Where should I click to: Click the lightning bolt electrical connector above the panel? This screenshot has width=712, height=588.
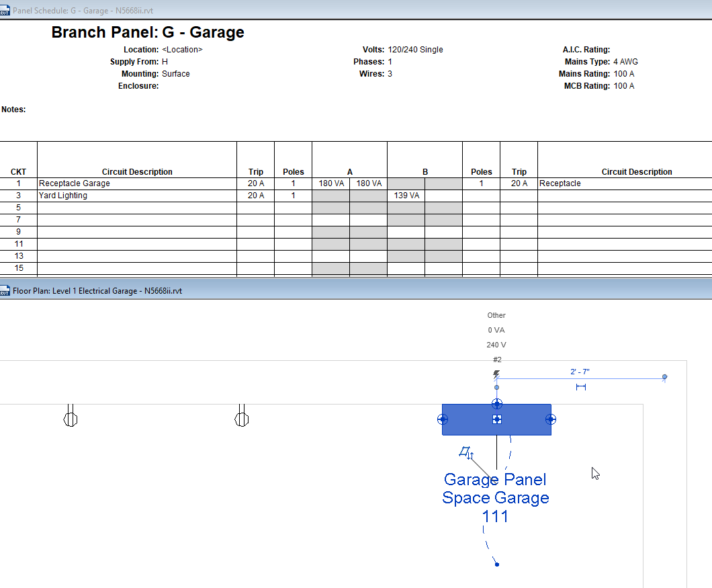(x=496, y=374)
